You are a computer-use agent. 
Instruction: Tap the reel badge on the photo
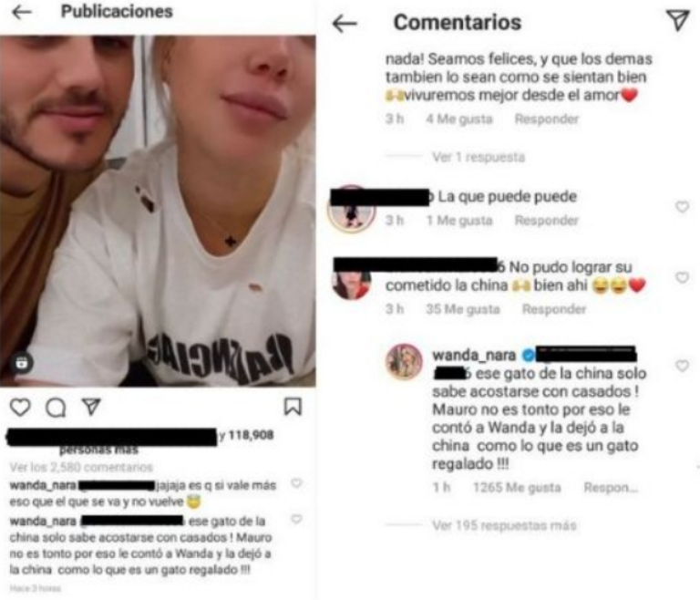click(22, 362)
